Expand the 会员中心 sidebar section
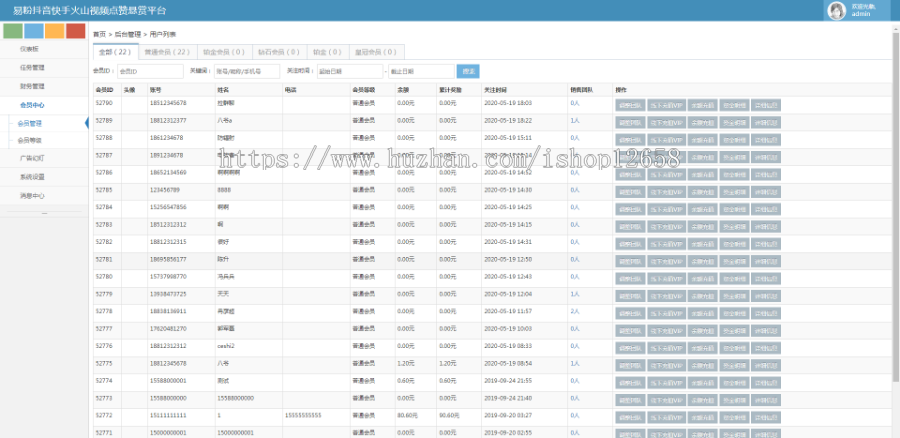Image resolution: width=900 pixels, height=438 pixels. pyautogui.click(x=31, y=104)
